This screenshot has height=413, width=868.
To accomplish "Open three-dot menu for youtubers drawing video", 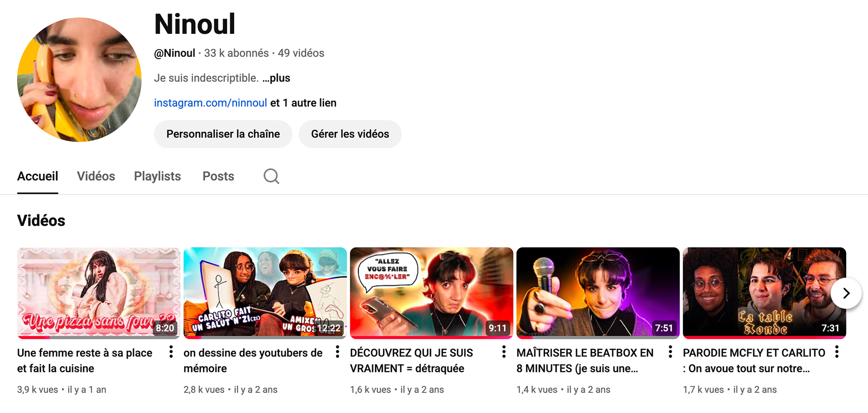I will (x=337, y=352).
